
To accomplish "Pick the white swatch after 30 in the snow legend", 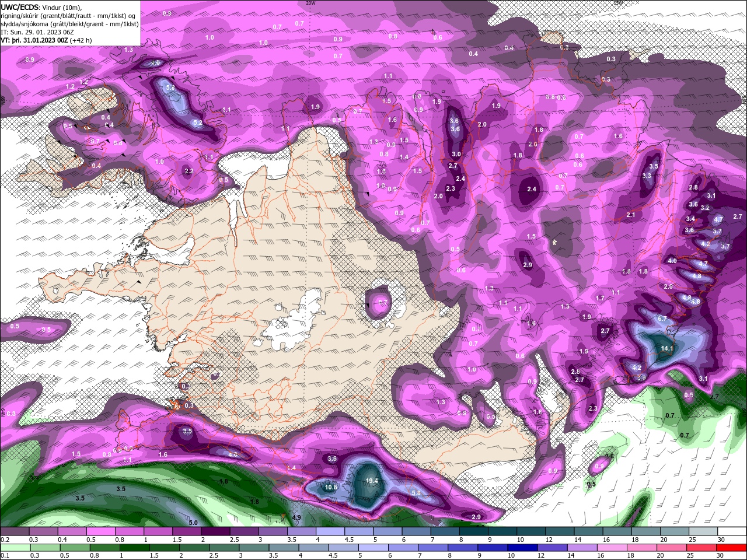I will click(x=732, y=531).
